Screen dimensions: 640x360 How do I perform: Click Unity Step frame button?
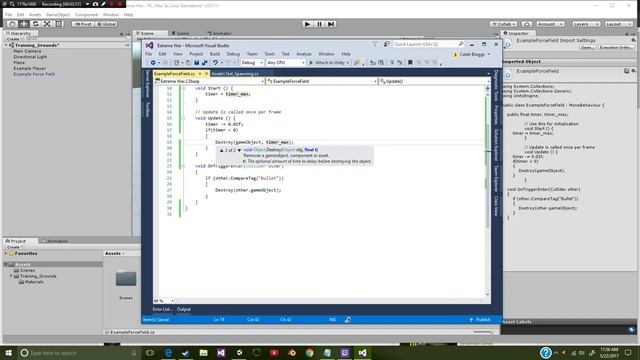[331, 24]
